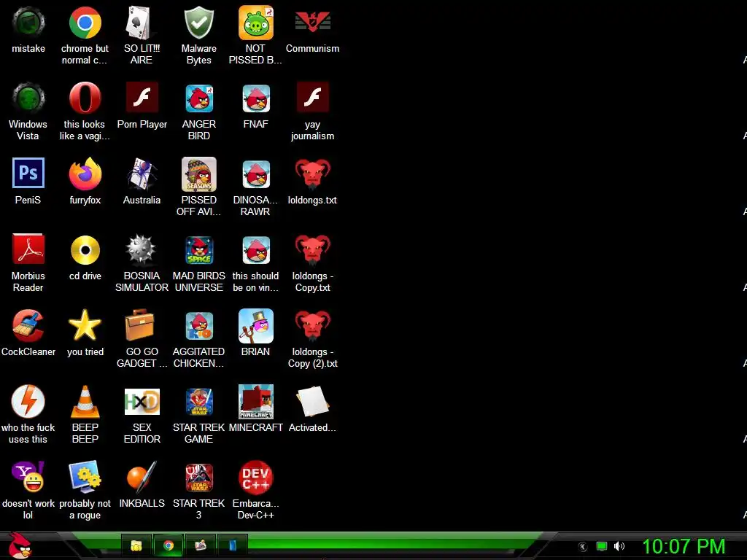Select the 'Malware Bytes' shield icon
Screen dimensions: 747x560
pyautogui.click(x=198, y=23)
